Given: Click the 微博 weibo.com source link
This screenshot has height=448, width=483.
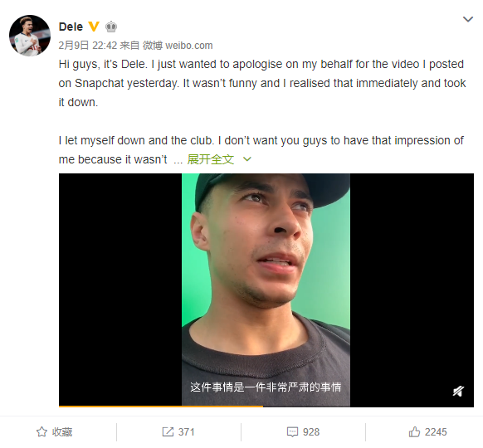Looking at the screenshot, I should click(x=178, y=46).
